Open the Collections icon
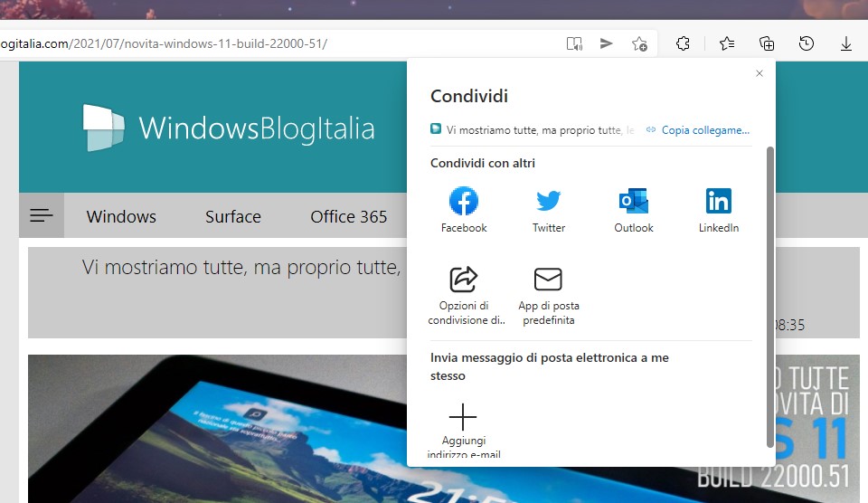The height and width of the screenshot is (503, 868). [767, 43]
